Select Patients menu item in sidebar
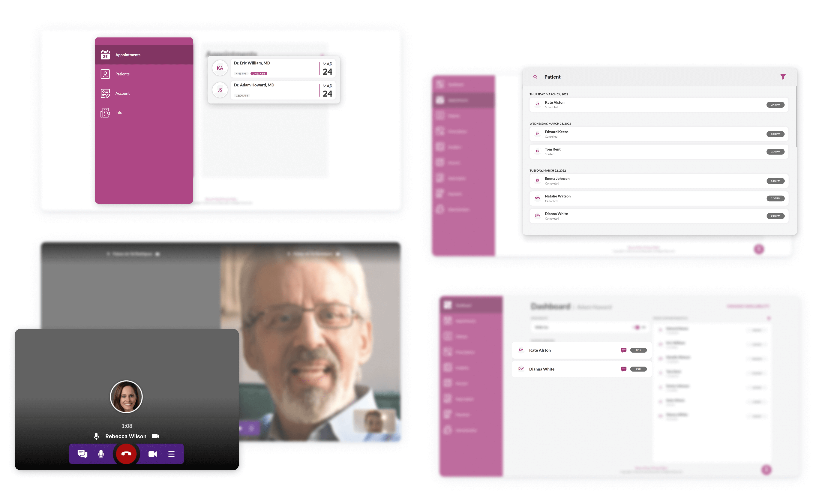 (x=122, y=74)
